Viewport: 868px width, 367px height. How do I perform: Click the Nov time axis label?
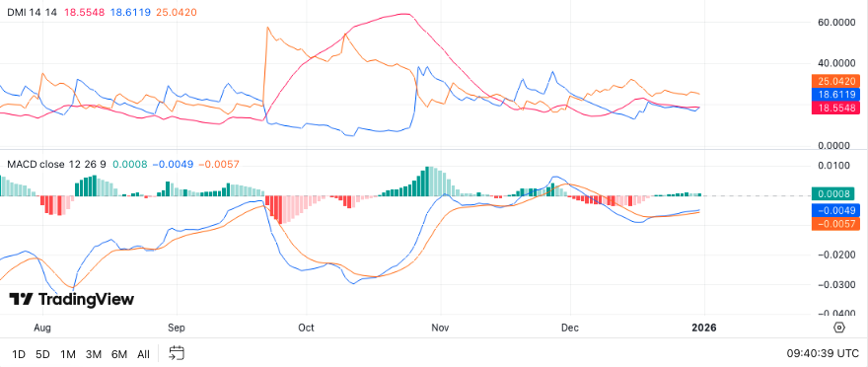440,328
